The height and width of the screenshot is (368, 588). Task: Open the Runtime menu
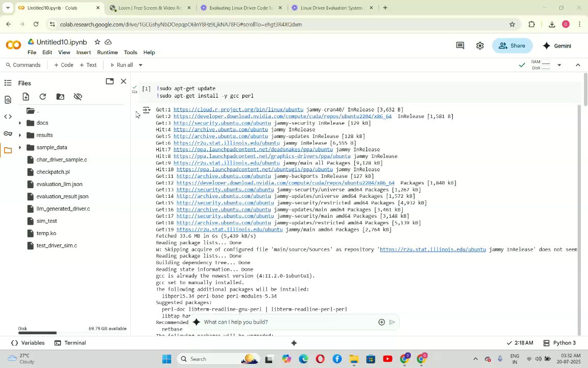pyautogui.click(x=107, y=53)
